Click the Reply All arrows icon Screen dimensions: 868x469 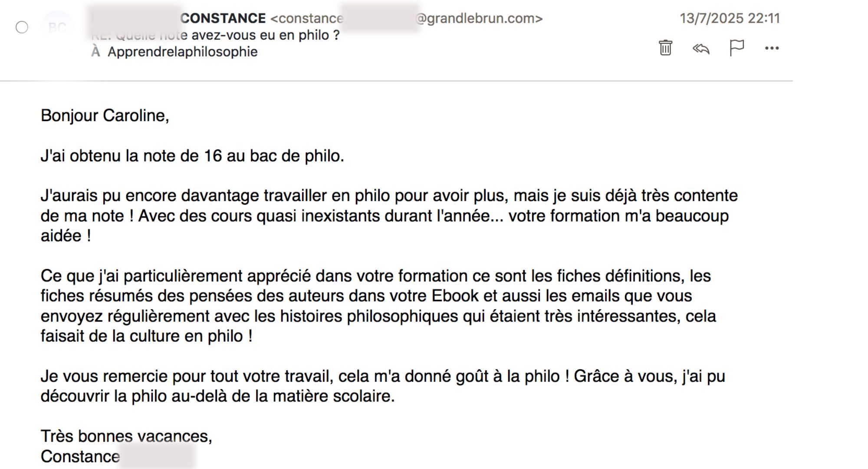pyautogui.click(x=701, y=48)
